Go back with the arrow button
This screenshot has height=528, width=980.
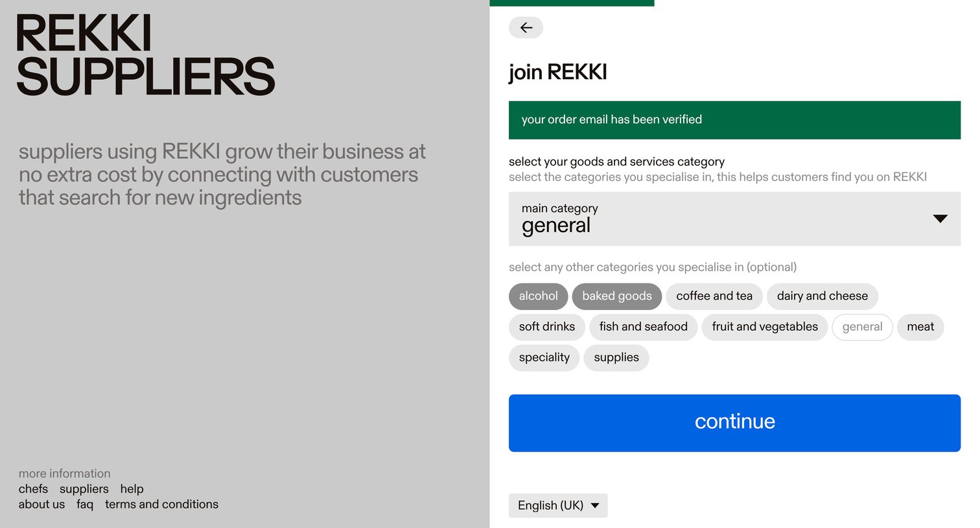pos(526,27)
